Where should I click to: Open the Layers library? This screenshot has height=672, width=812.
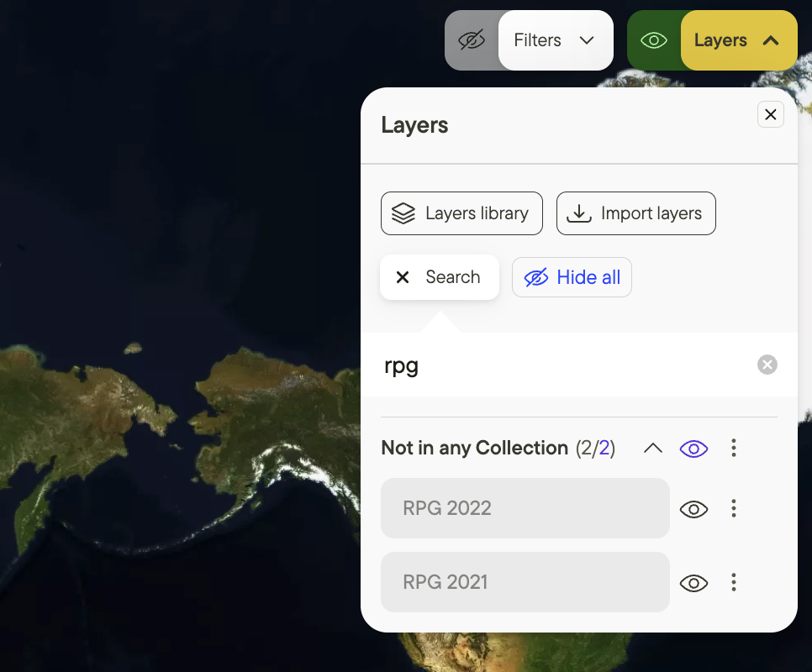(462, 213)
